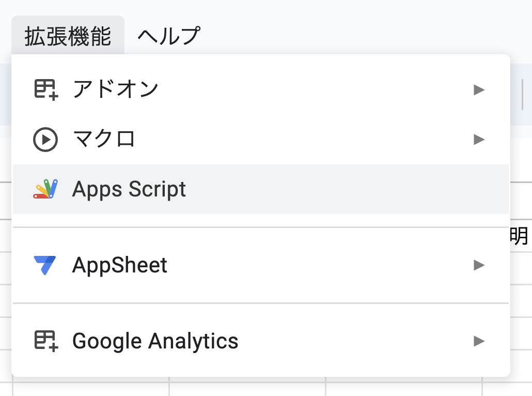
Task: Open the ヘルプ menu
Action: [x=168, y=36]
